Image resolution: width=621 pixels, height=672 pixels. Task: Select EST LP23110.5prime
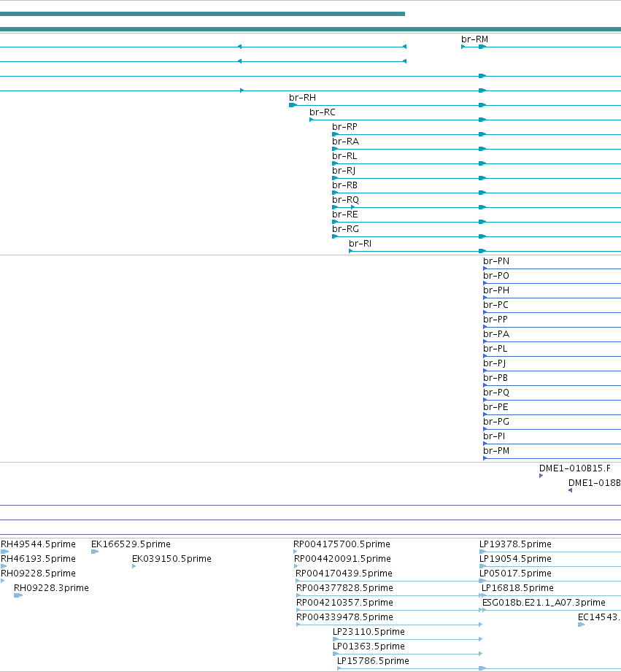click(x=369, y=631)
